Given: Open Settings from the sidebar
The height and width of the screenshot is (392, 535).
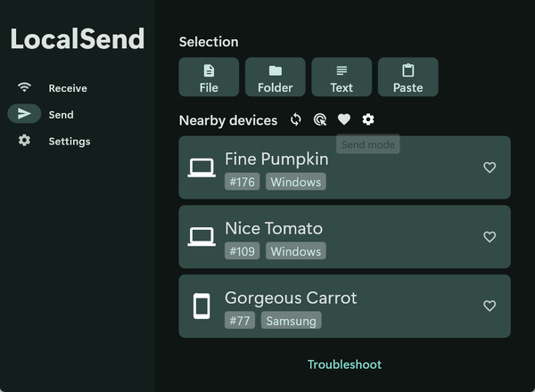Looking at the screenshot, I should pos(69,141).
